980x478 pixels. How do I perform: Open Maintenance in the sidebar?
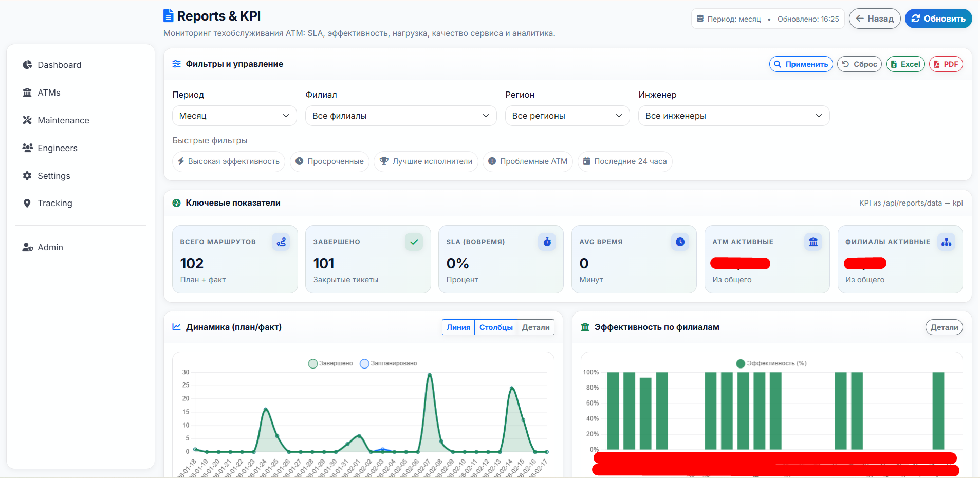tap(63, 120)
